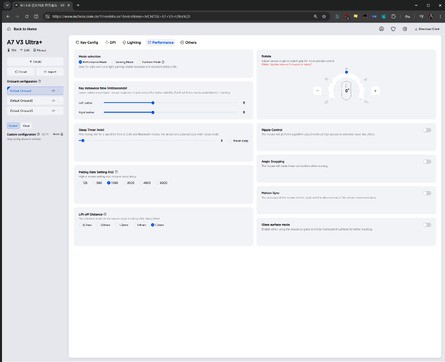Click Custom configuration help icon

click(x=38, y=134)
